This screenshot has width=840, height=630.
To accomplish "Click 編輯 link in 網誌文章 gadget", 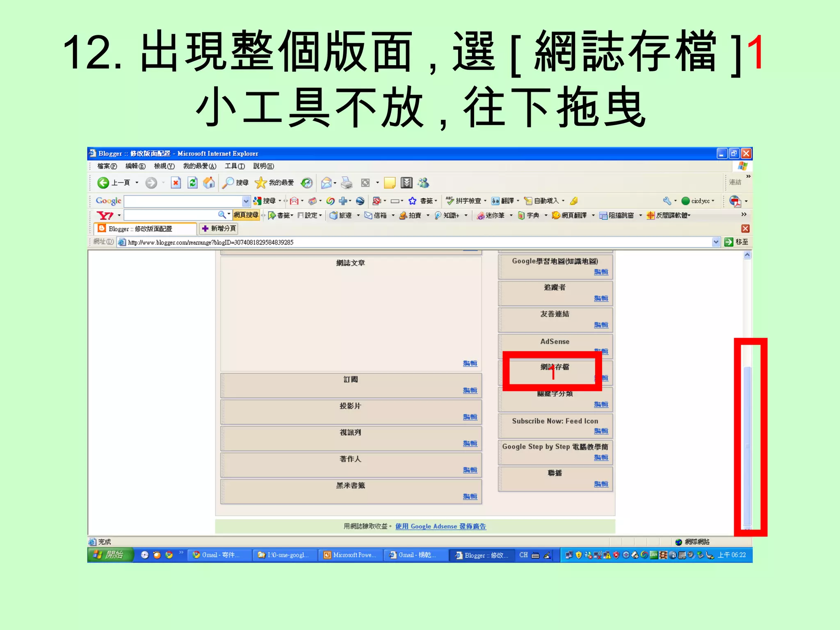I will tap(470, 363).
